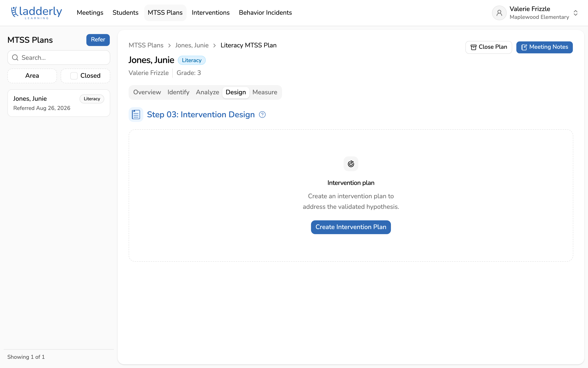The height and width of the screenshot is (368, 588).
Task: Click the Close Plan button
Action: [489, 47]
